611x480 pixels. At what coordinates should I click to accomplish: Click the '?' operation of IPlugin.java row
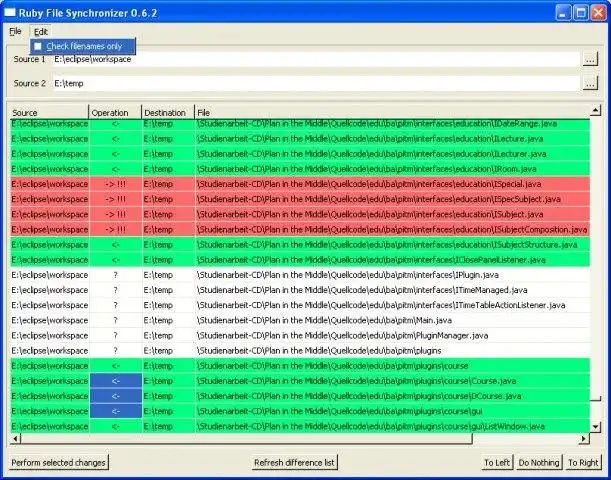click(x=115, y=275)
